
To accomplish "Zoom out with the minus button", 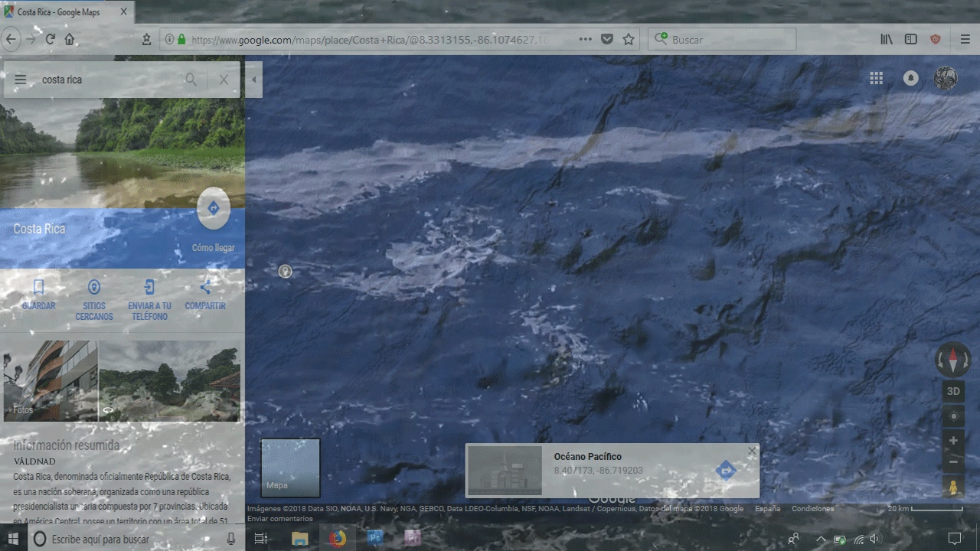I will pos(953,461).
